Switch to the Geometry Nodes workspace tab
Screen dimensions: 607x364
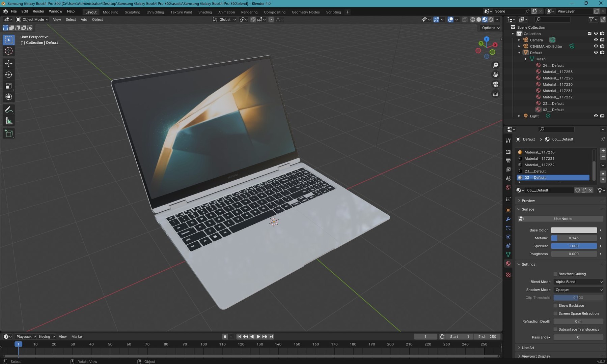[306, 12]
